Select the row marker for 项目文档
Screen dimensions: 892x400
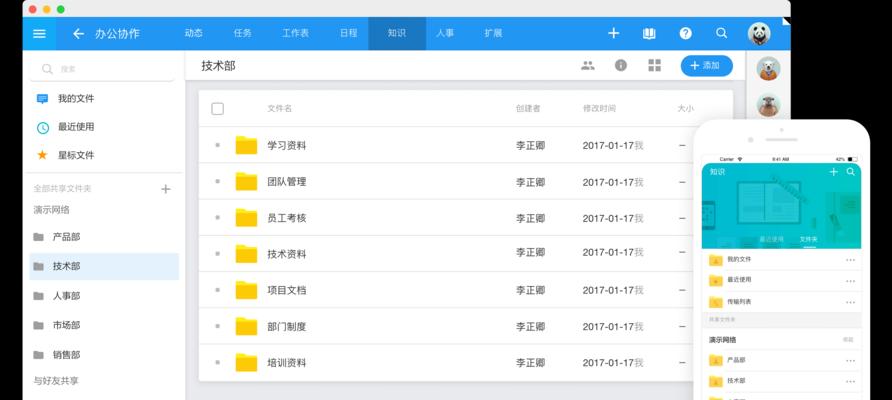[x=217, y=290]
